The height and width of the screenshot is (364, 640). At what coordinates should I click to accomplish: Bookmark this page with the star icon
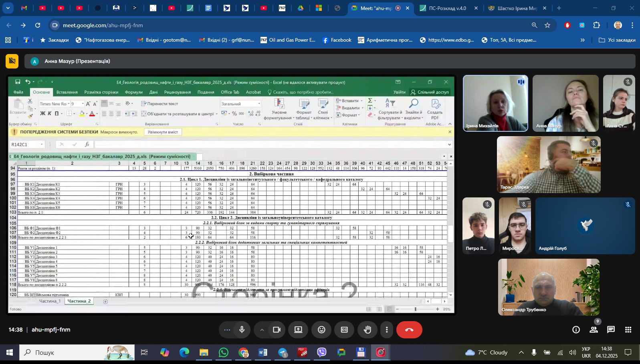pos(547,25)
